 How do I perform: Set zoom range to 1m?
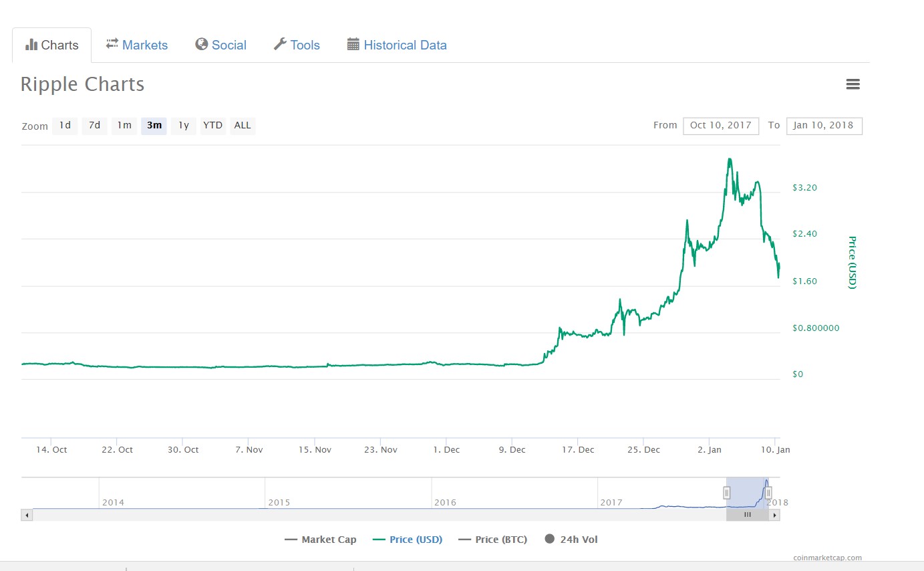click(124, 126)
